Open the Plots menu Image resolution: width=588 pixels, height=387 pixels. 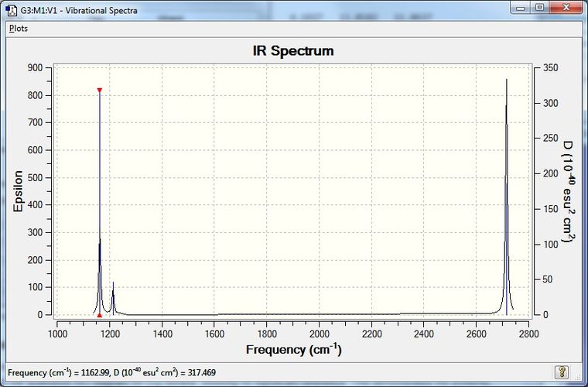point(19,29)
